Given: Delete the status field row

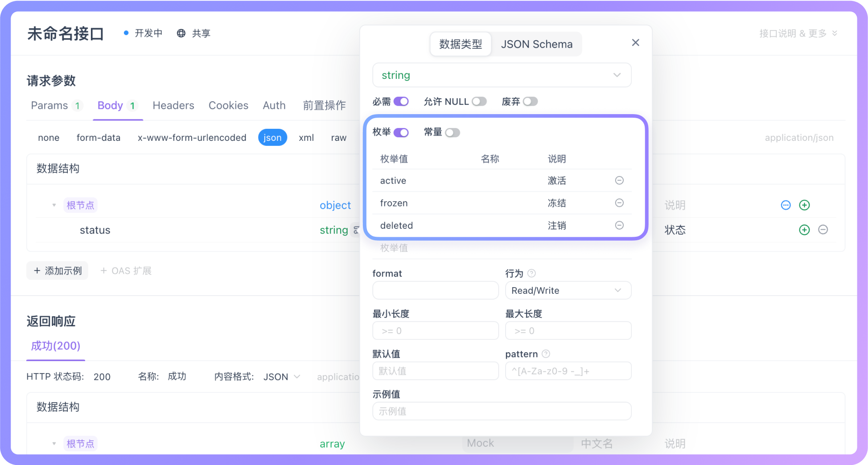Looking at the screenshot, I should (x=823, y=230).
